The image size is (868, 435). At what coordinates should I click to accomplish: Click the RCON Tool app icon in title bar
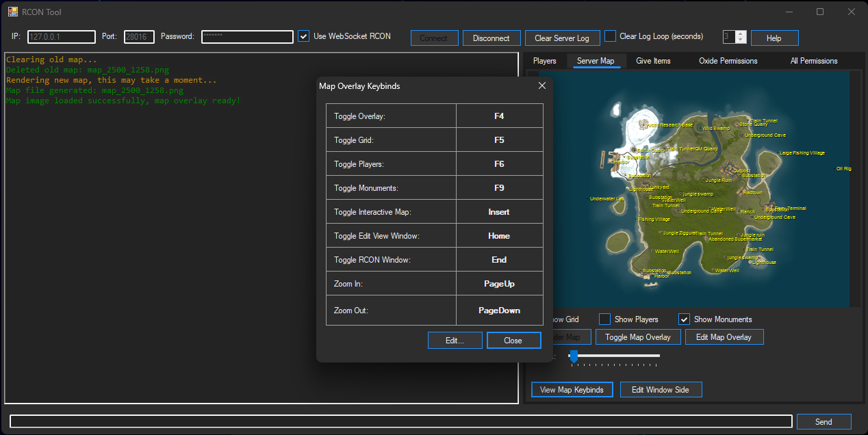click(x=13, y=12)
